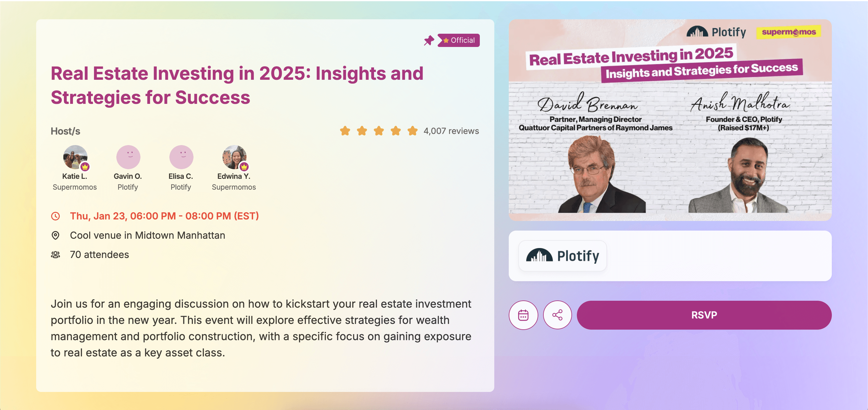The height and width of the screenshot is (410, 868).
Task: Click the attendees group icon
Action: [x=55, y=255]
